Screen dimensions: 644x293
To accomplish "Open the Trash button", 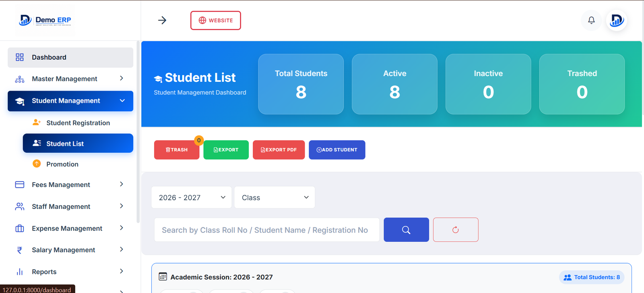I will (177, 150).
